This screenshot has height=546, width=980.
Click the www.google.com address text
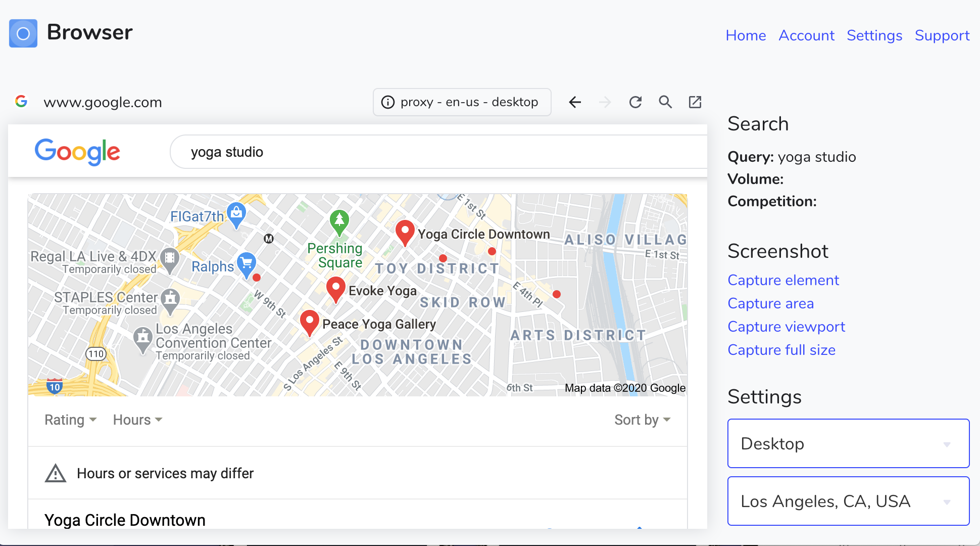pyautogui.click(x=103, y=102)
